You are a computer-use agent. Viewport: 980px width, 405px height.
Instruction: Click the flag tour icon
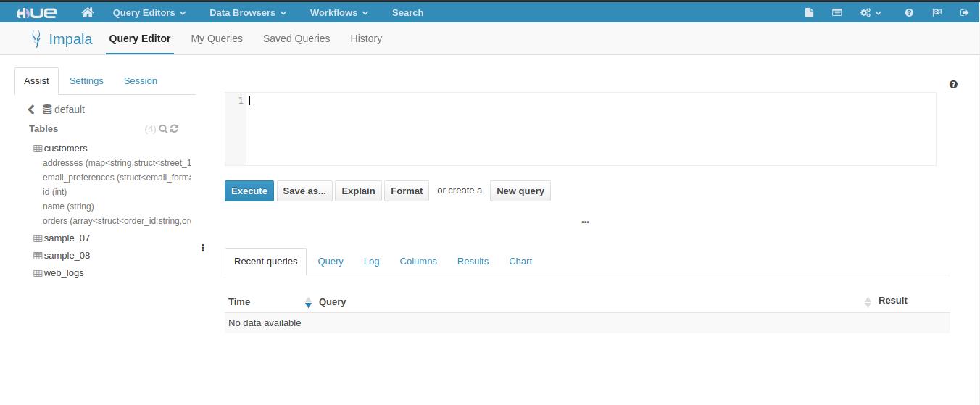937,12
